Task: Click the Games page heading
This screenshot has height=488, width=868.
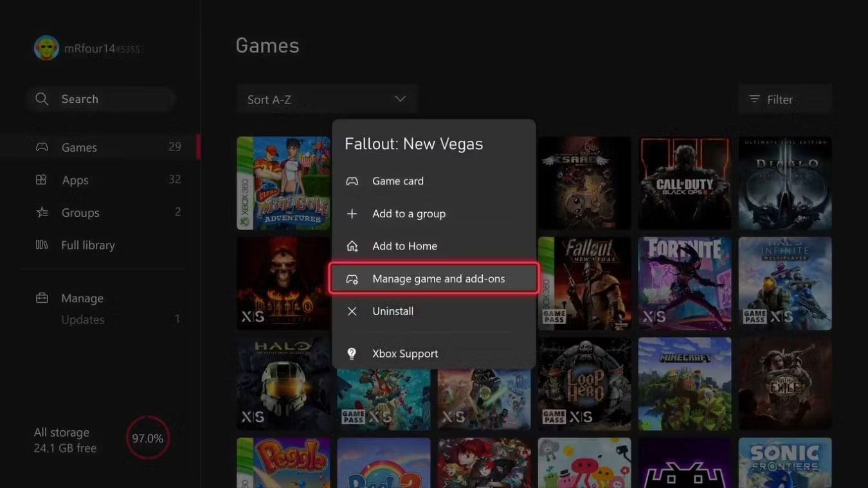Action: coord(267,46)
